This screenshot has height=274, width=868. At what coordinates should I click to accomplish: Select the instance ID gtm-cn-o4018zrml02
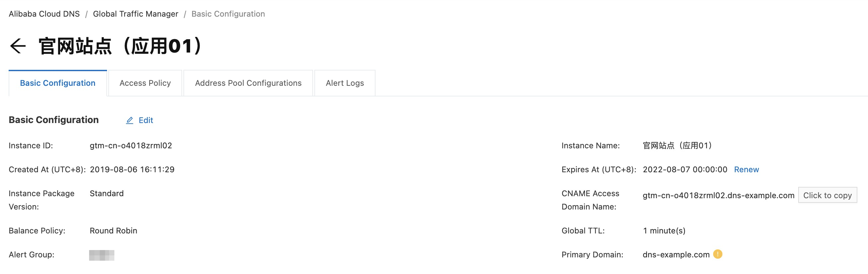point(131,146)
